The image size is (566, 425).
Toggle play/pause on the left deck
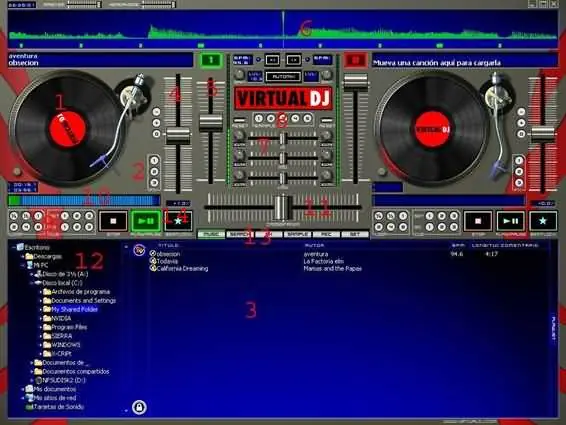point(145,221)
